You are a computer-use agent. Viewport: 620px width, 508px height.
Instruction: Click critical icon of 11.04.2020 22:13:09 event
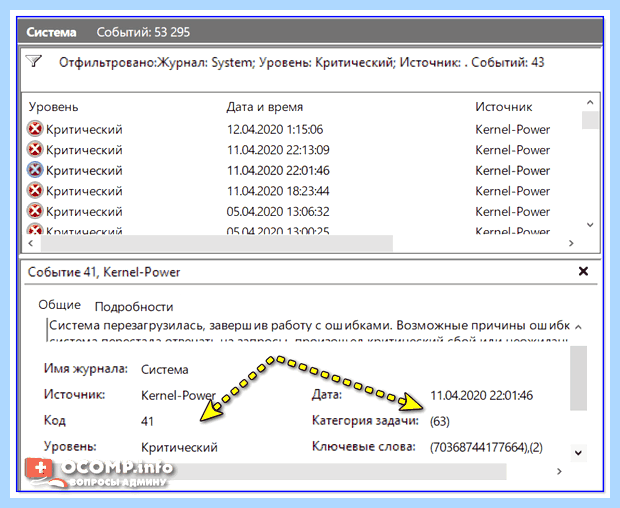coord(35,149)
